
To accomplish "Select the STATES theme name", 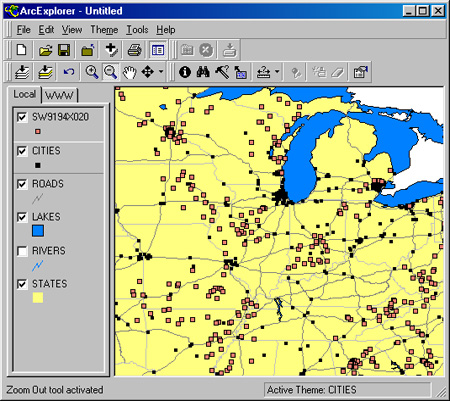I will click(x=50, y=284).
